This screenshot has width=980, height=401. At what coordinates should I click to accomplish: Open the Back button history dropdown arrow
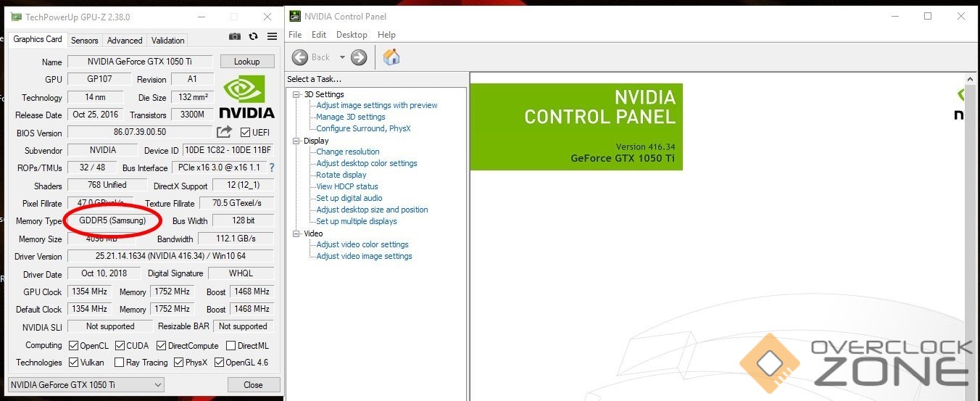tap(342, 57)
